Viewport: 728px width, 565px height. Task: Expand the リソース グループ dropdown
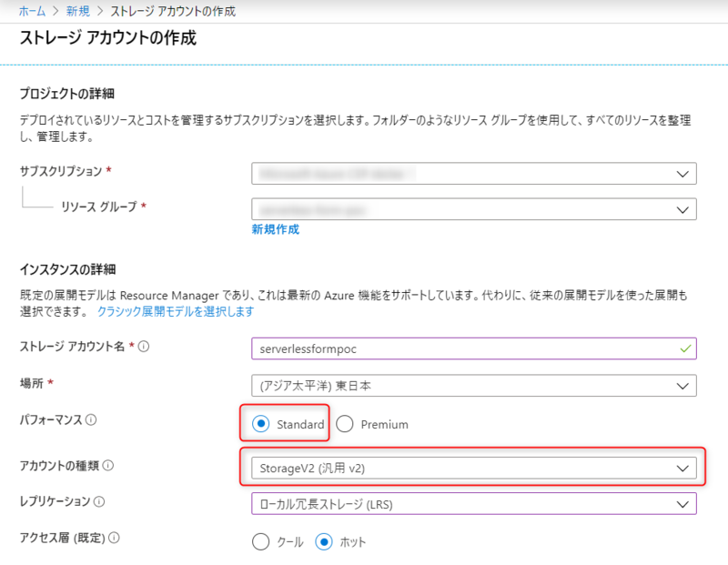point(473,209)
